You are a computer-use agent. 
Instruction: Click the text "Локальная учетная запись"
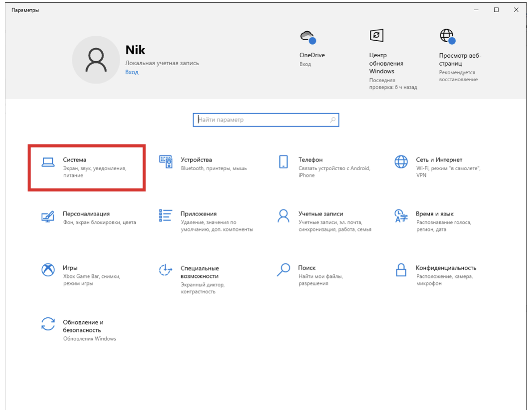pos(162,63)
